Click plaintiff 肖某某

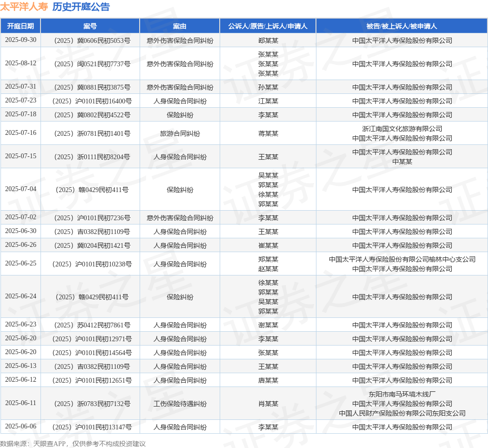pyautogui.click(x=268, y=404)
